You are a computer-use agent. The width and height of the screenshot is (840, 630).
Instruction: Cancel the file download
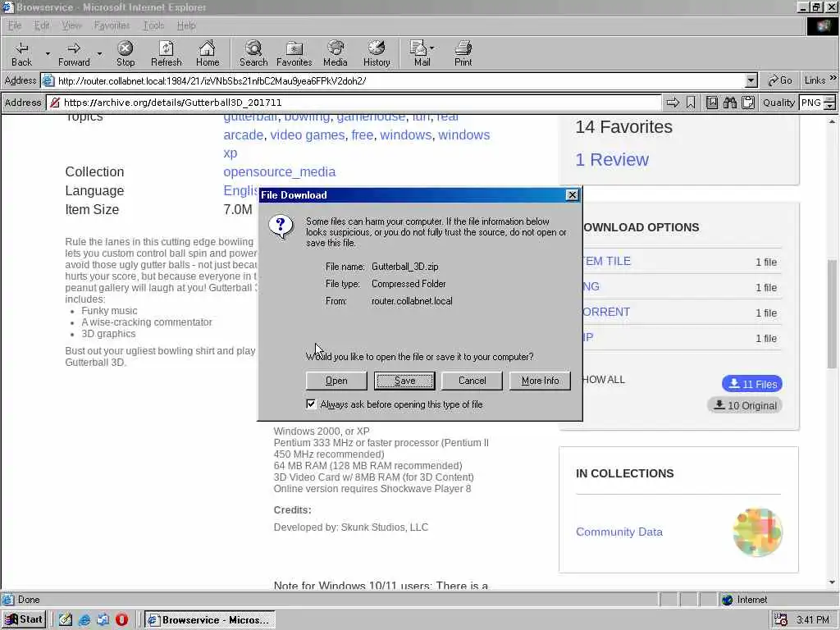(472, 381)
